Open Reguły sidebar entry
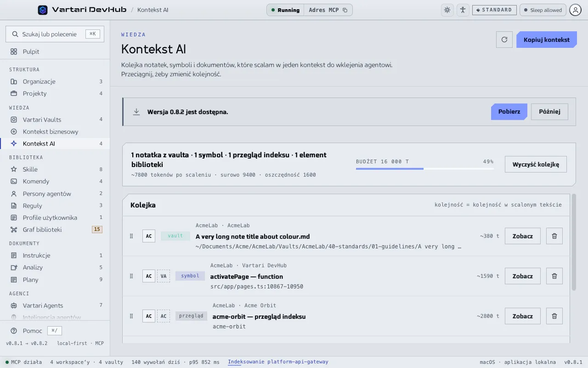588x368 pixels. click(x=55, y=206)
